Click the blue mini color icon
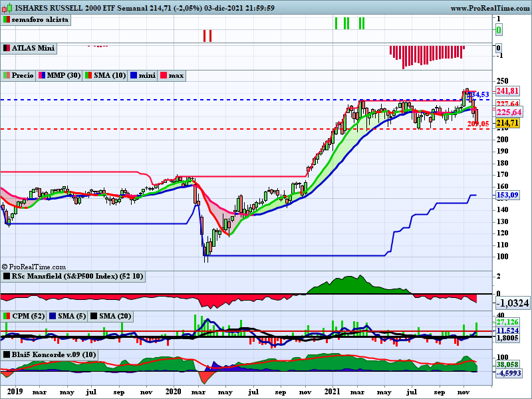This screenshot has height=399, width=532. [x=134, y=75]
